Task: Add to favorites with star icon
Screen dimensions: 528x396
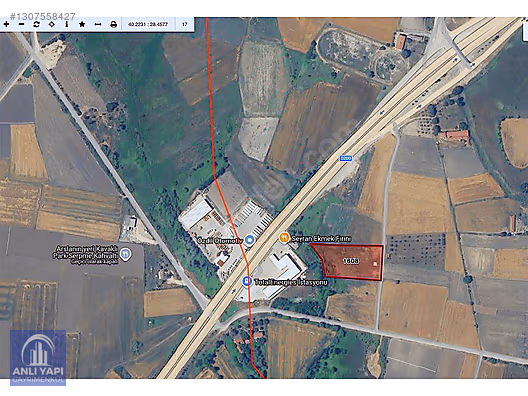Action: coord(82,24)
